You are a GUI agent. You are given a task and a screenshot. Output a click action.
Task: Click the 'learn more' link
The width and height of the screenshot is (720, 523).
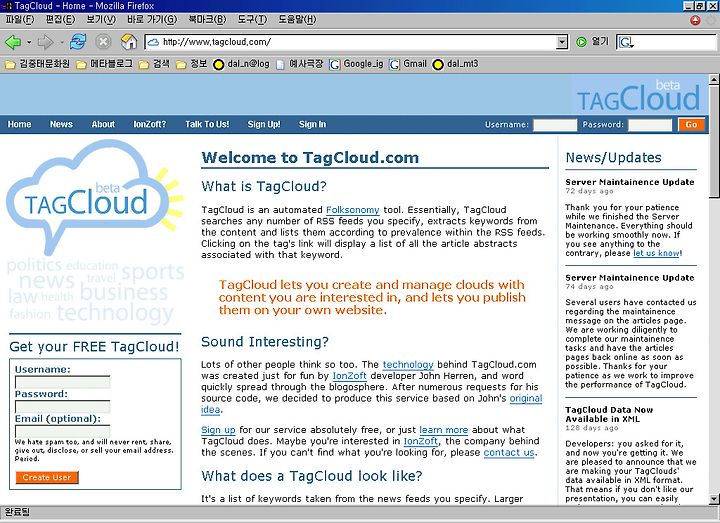pos(444,430)
